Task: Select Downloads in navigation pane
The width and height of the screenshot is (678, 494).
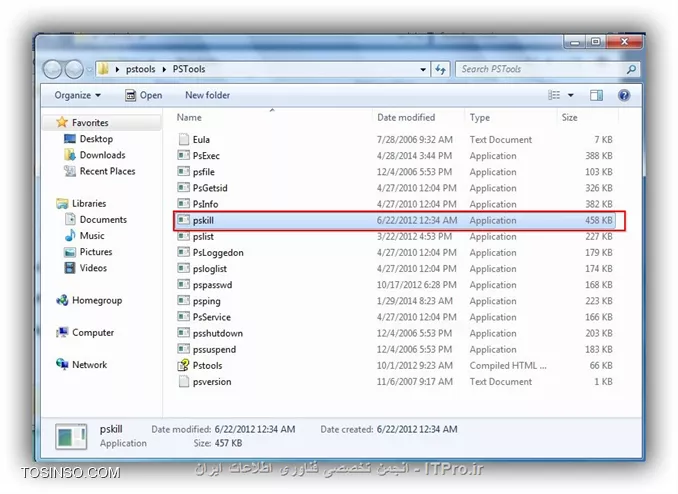Action: (x=102, y=155)
